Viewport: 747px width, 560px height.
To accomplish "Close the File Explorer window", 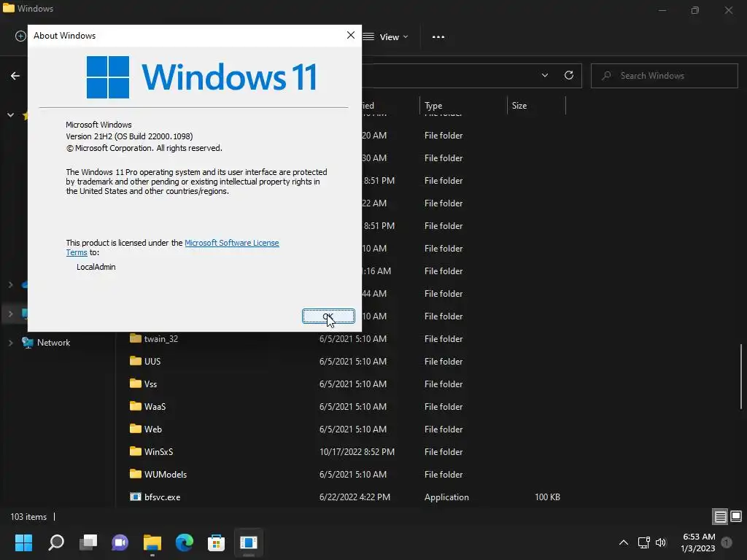I will pos(729,9).
